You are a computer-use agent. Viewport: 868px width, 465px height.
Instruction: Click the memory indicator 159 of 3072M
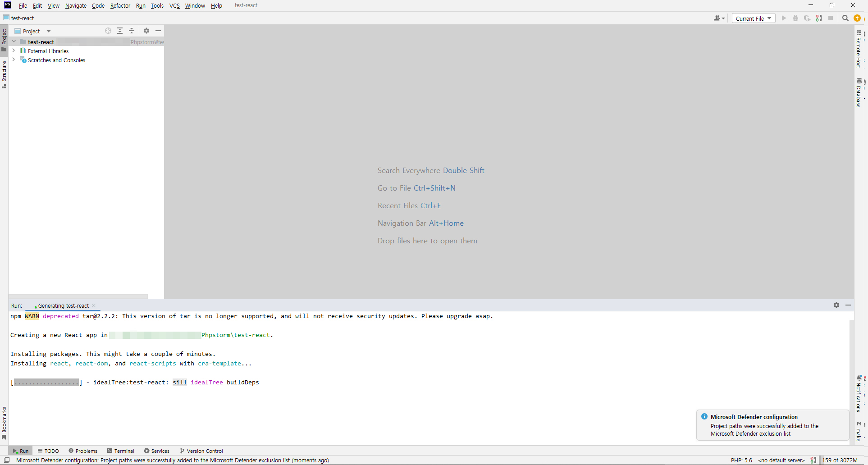(x=840, y=460)
